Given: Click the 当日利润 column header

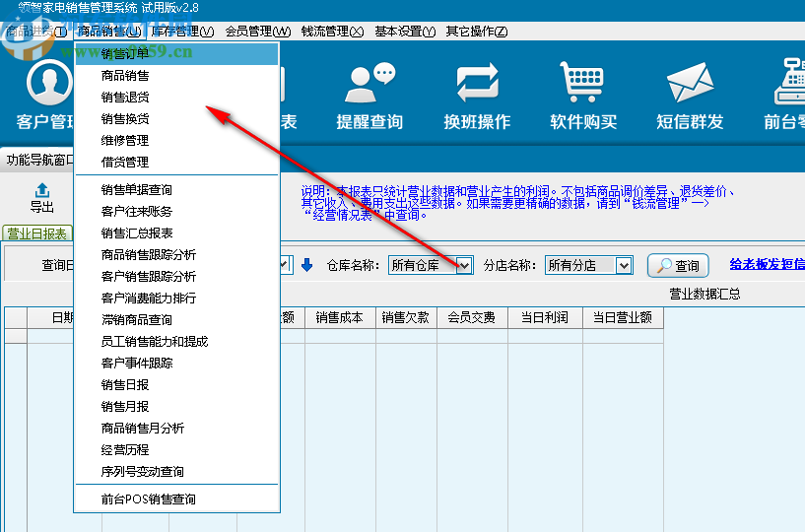Looking at the screenshot, I should click(x=545, y=317).
